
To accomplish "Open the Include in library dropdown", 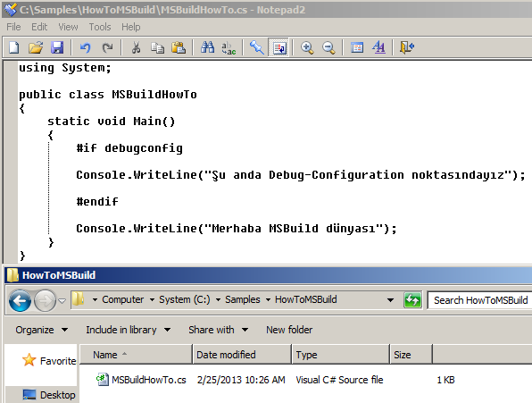I will point(128,330).
